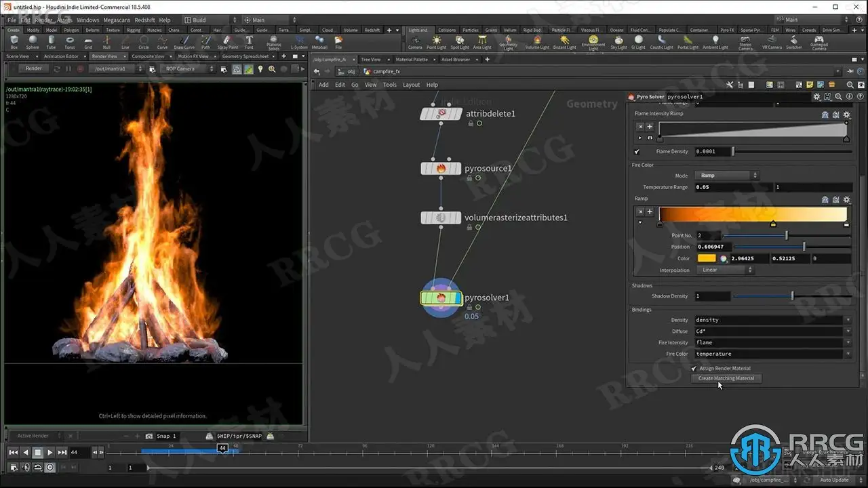868x488 pixels.
Task: Select the Torus shelf tool
Action: pos(70,42)
